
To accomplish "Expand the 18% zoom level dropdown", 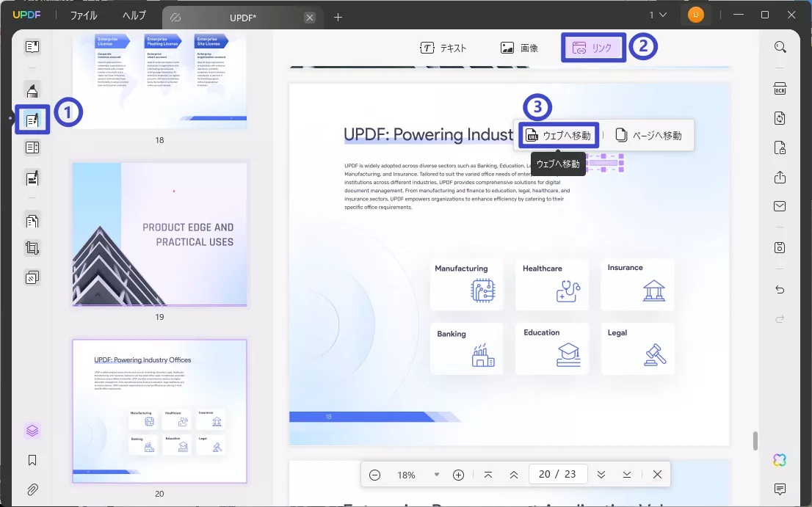I will [x=437, y=475].
